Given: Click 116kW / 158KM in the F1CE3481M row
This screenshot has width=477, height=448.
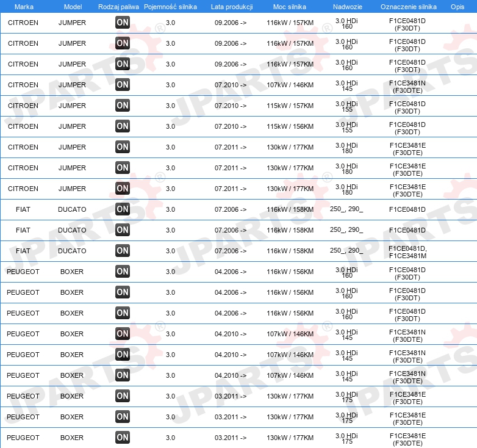Looking at the screenshot, I should tap(290, 251).
